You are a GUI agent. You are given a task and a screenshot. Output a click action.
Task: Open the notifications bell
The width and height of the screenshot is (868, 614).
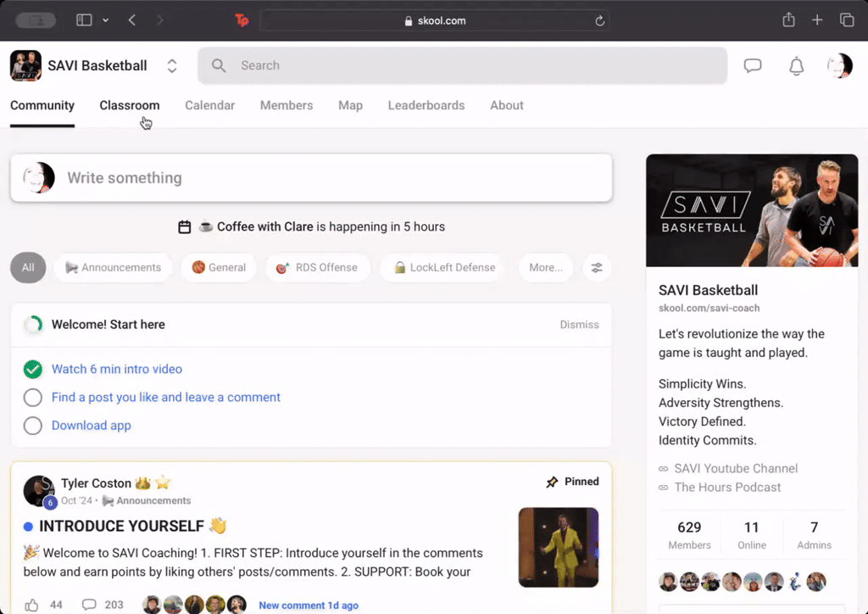(796, 65)
